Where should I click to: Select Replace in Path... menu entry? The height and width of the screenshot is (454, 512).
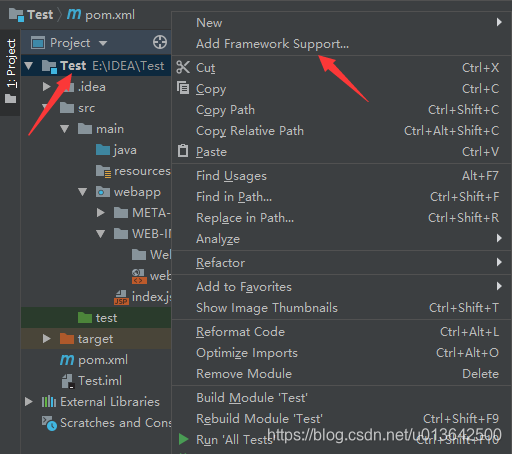[341, 218]
